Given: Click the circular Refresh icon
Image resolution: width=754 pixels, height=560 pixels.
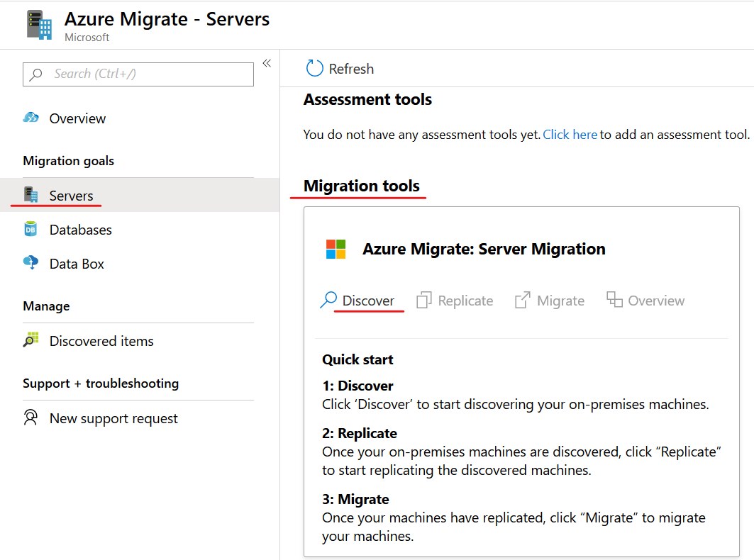Looking at the screenshot, I should [314, 68].
